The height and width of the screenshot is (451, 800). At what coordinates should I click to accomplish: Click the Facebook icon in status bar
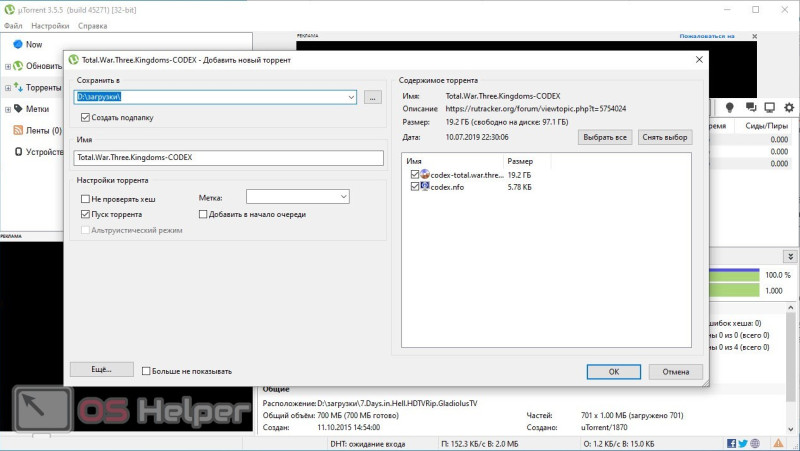coord(732,443)
